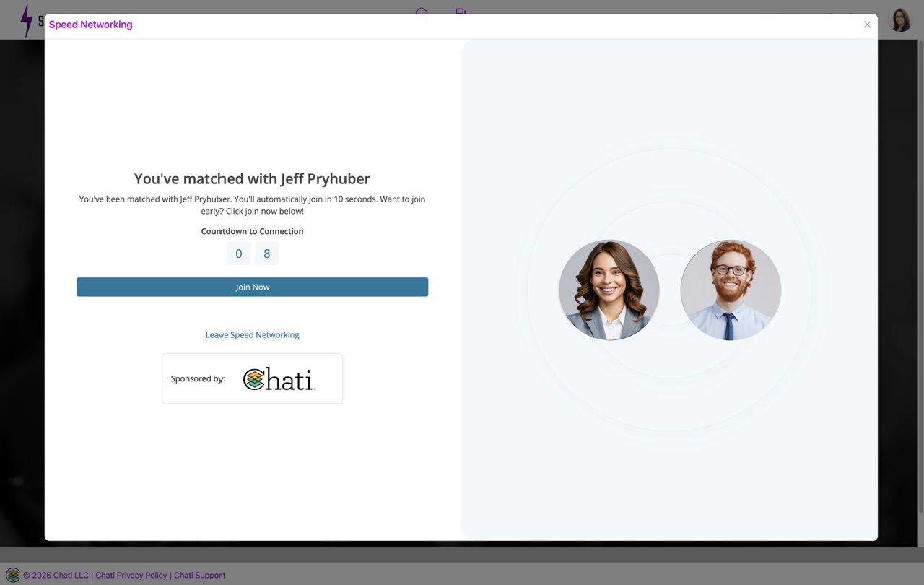Image resolution: width=924 pixels, height=585 pixels.
Task: Click the red-haired man's profile photo
Action: point(731,290)
